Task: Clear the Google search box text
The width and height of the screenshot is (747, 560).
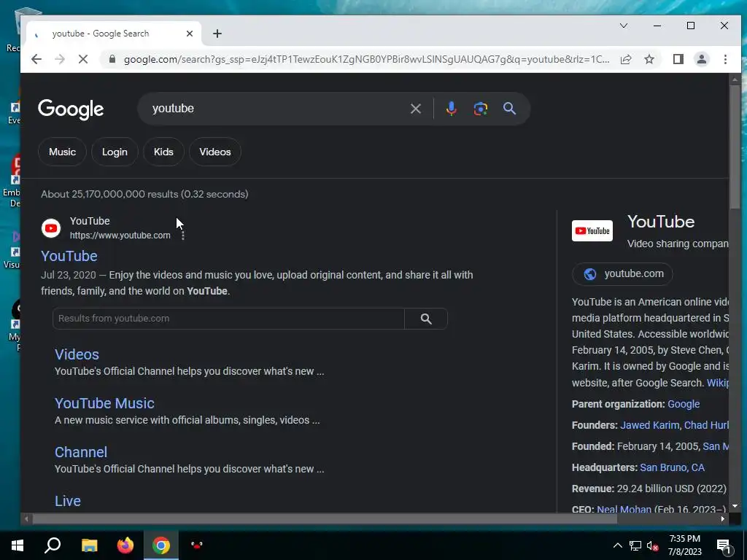Action: (x=415, y=109)
